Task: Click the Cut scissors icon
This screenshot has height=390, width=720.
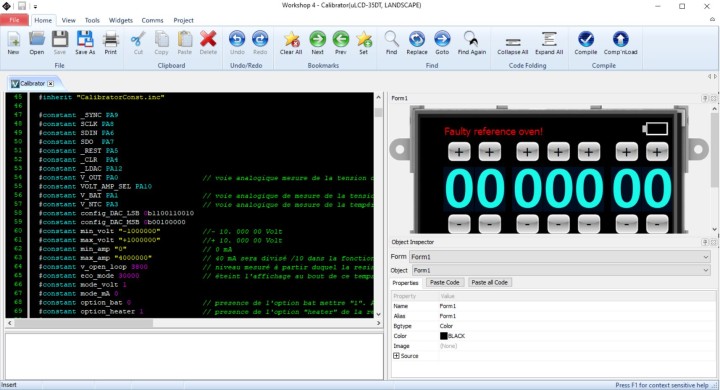Action: click(138, 43)
